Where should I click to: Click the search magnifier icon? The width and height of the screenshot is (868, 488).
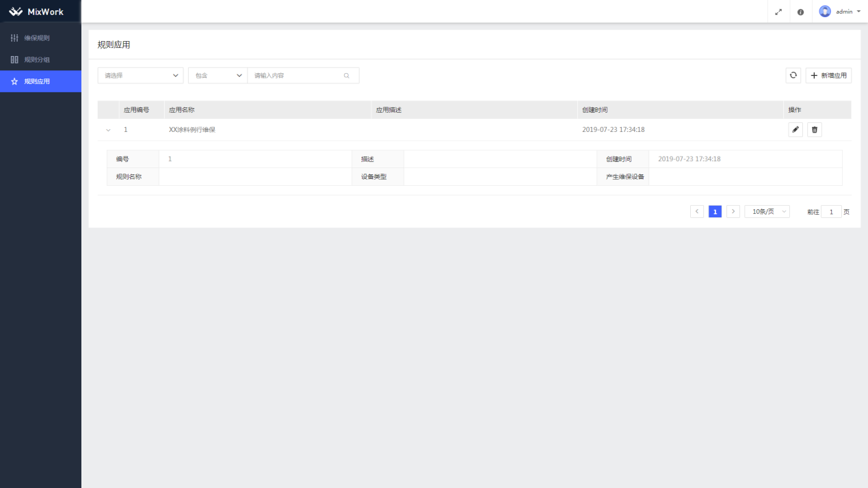(x=347, y=75)
